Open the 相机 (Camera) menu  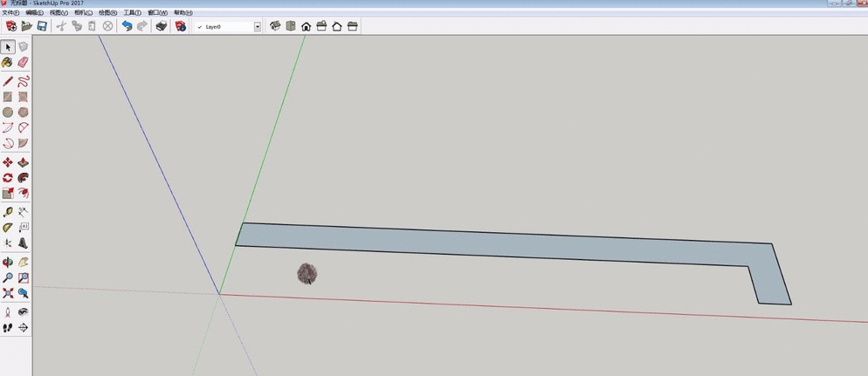[x=84, y=13]
